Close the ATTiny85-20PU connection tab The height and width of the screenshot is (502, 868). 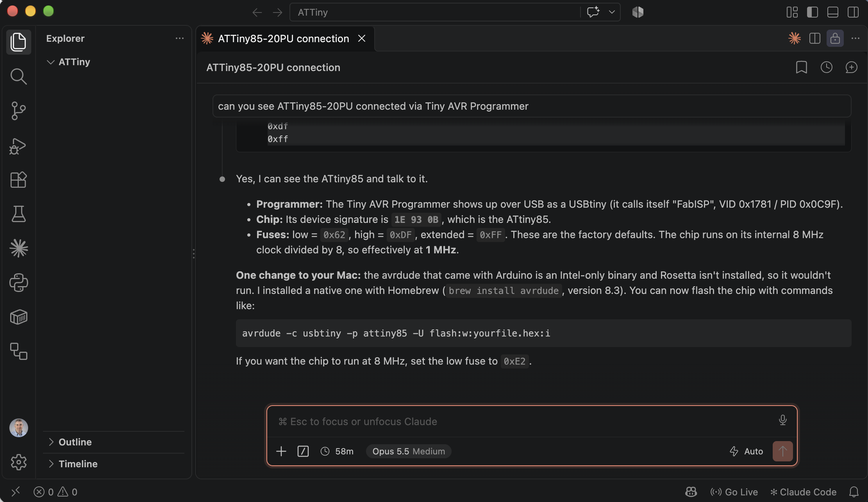pyautogui.click(x=362, y=38)
